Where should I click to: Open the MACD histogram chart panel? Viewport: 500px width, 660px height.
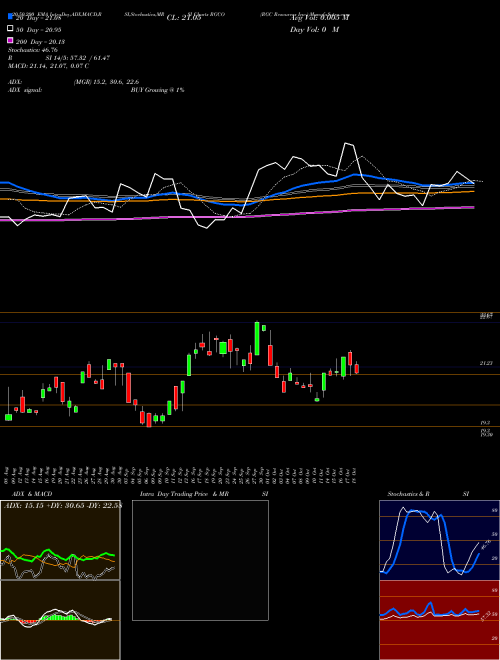tap(60, 620)
